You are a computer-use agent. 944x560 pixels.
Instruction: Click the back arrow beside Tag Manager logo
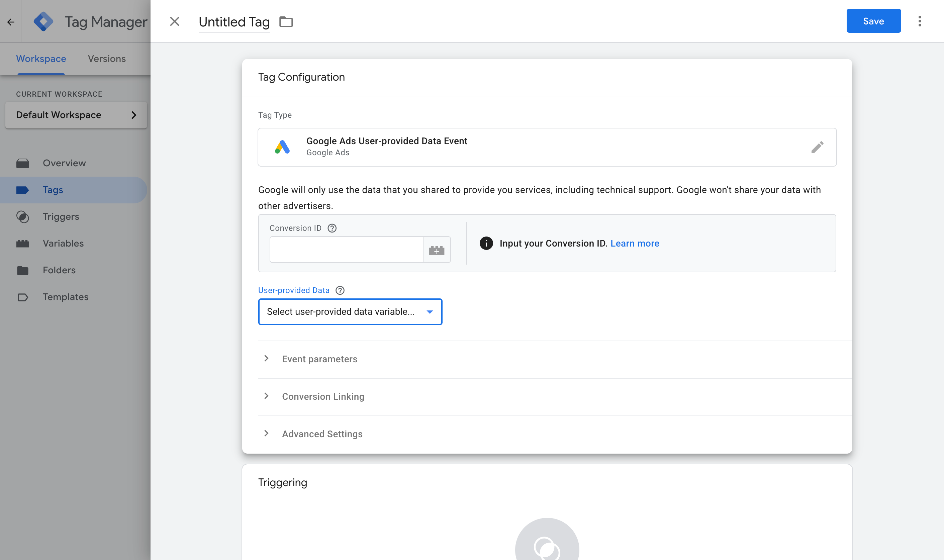point(11,22)
